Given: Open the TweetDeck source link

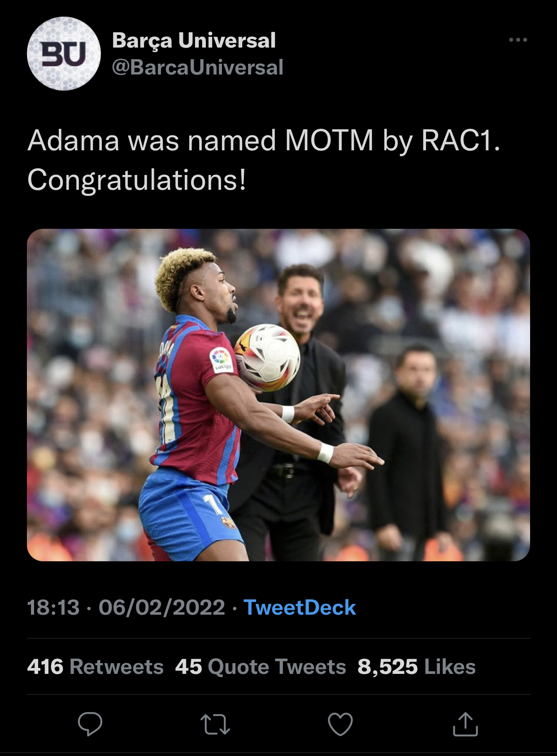Looking at the screenshot, I should [299, 607].
